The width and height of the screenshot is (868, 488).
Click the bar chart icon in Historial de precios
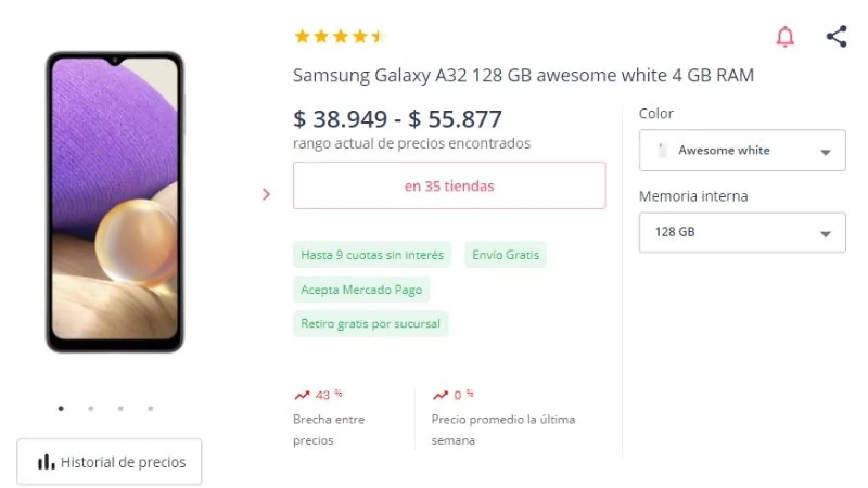coord(46,462)
